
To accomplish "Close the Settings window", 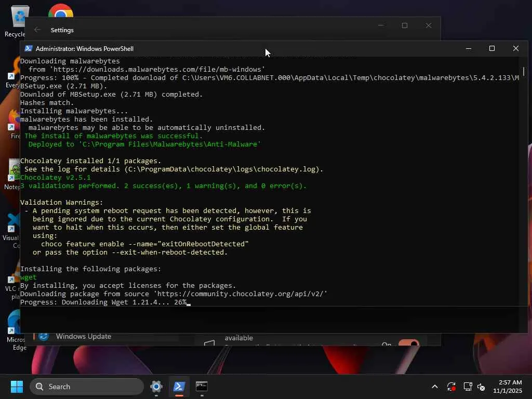I will point(429,25).
